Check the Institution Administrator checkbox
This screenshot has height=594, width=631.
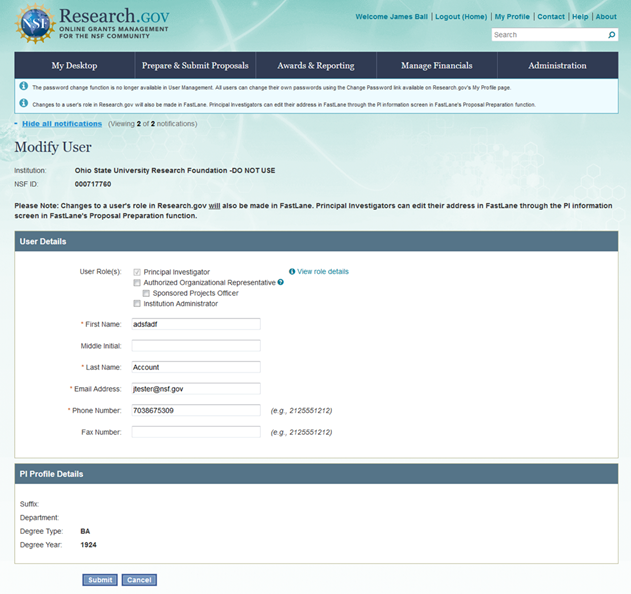click(137, 303)
